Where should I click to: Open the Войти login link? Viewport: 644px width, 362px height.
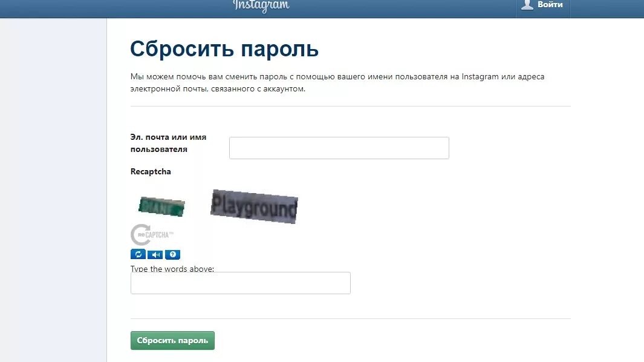coord(550,4)
